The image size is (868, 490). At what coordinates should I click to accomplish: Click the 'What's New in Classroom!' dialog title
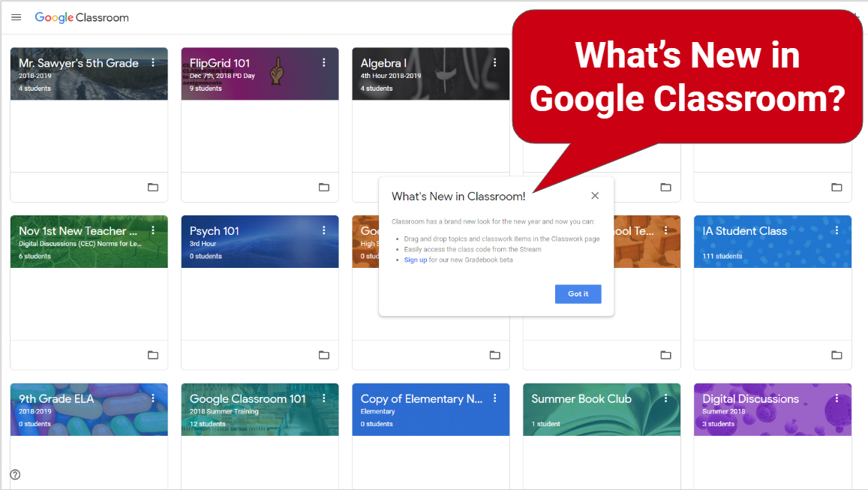458,197
